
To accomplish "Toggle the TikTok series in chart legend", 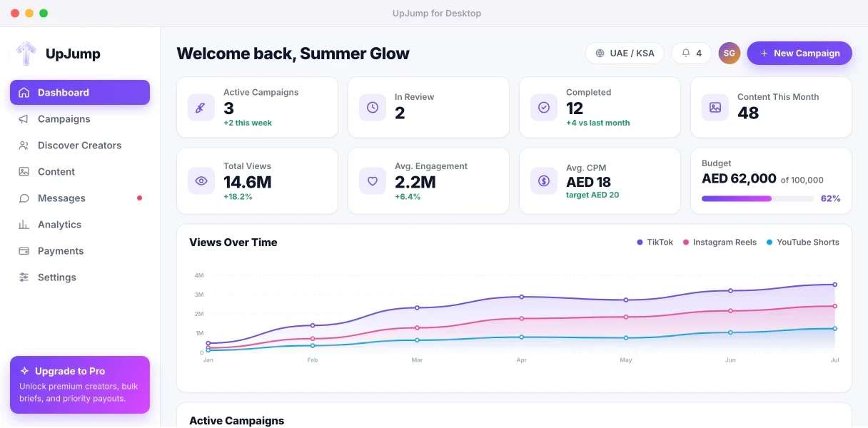I will click(x=655, y=243).
